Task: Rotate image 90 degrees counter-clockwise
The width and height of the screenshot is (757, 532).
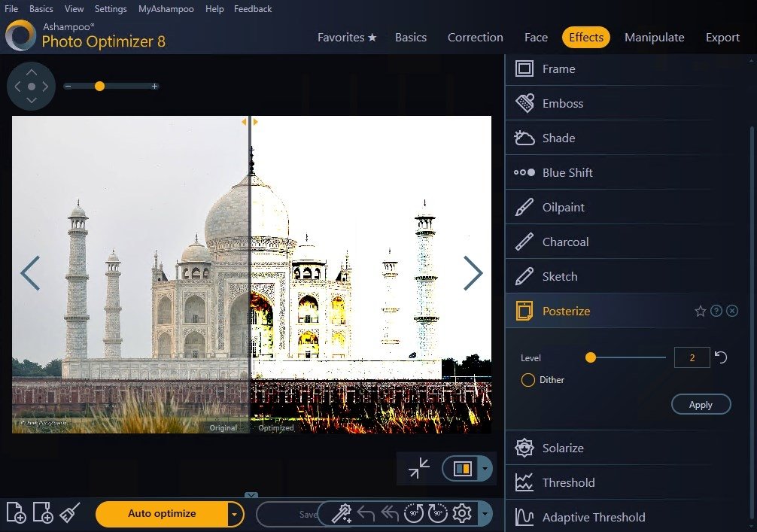Action: [413, 514]
